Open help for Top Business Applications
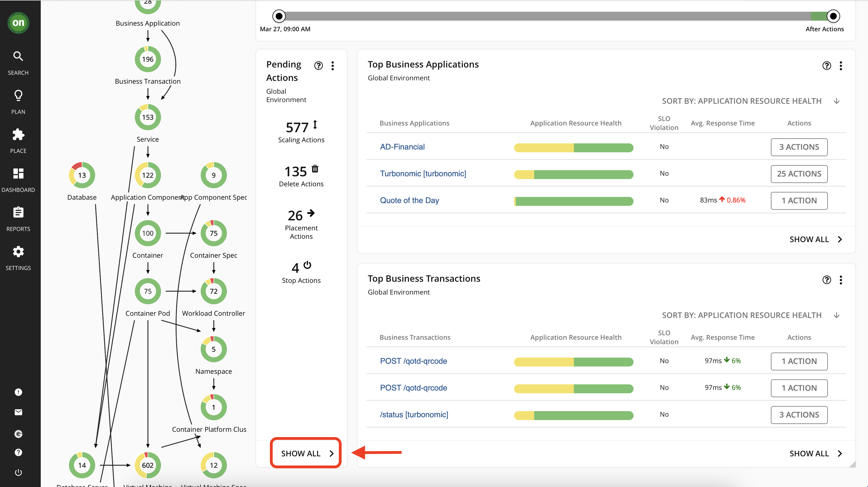The height and width of the screenshot is (487, 868). click(827, 66)
